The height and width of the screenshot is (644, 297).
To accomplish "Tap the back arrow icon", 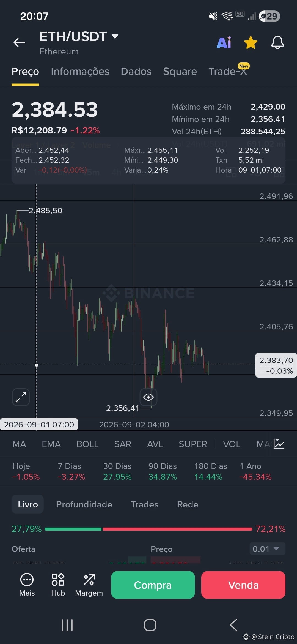I will [19, 42].
